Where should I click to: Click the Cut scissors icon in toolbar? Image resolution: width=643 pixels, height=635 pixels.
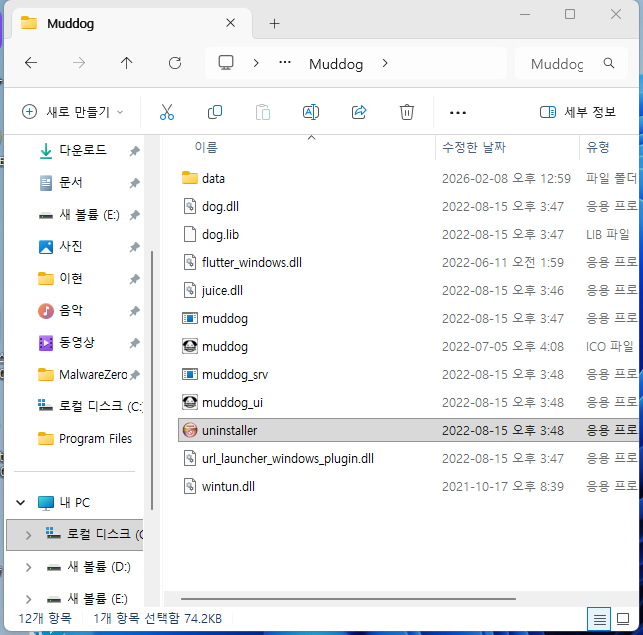[167, 112]
